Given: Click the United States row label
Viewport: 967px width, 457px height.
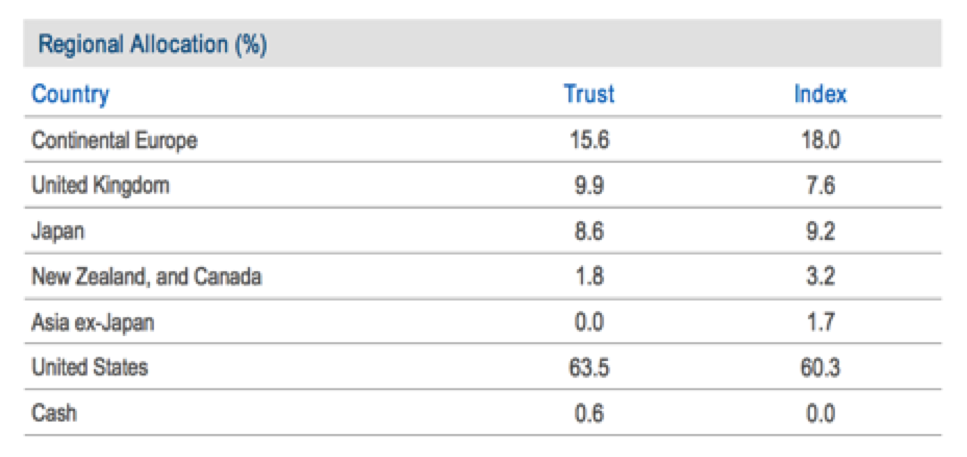Looking at the screenshot, I should click(x=89, y=367).
